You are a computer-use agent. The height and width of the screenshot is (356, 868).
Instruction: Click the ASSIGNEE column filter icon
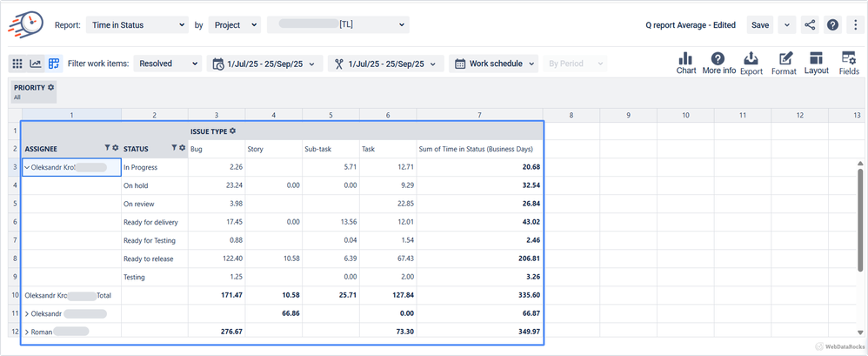(x=107, y=149)
